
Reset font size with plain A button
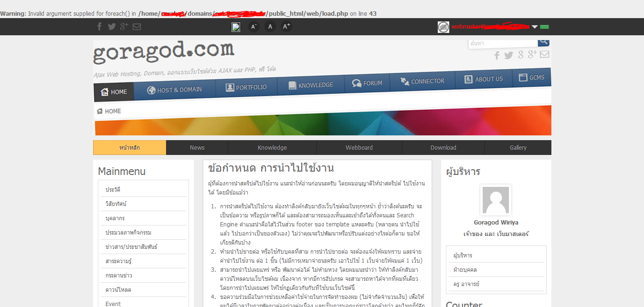270,27
